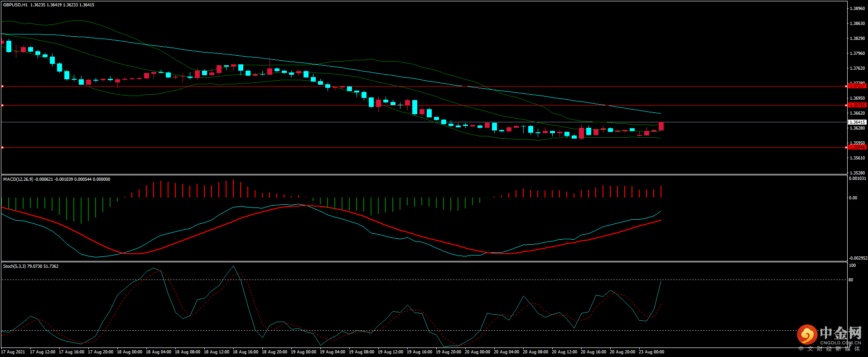Click the 19 Aug 00:00 time label
The width and height of the screenshot is (868, 357).
tap(304, 352)
